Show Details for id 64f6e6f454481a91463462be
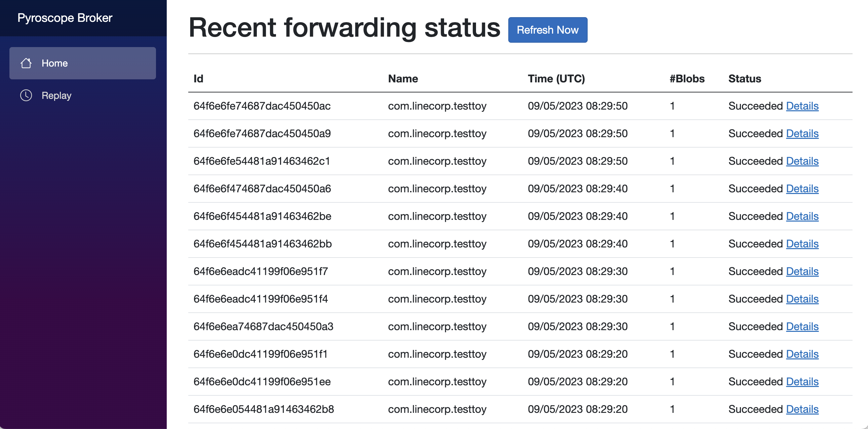This screenshot has height=429, width=868. click(x=802, y=216)
